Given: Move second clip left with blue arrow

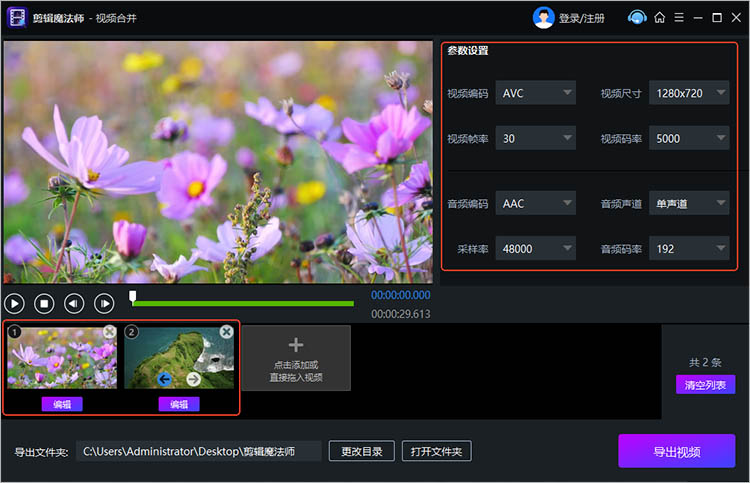Looking at the screenshot, I should (164, 378).
